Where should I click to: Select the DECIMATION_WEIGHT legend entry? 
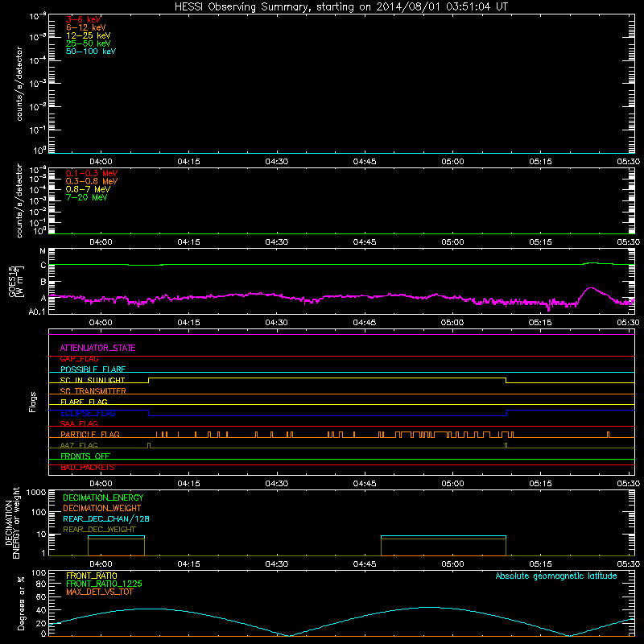coord(102,509)
